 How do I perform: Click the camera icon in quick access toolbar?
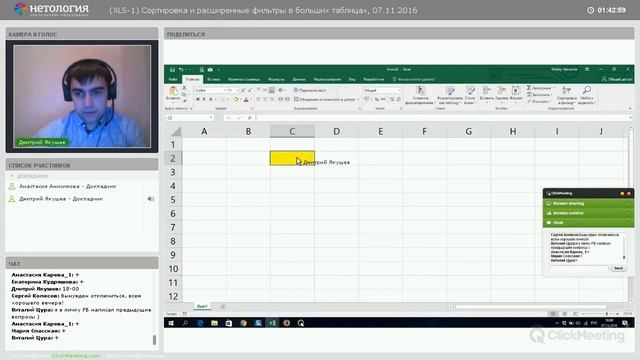pos(210,70)
